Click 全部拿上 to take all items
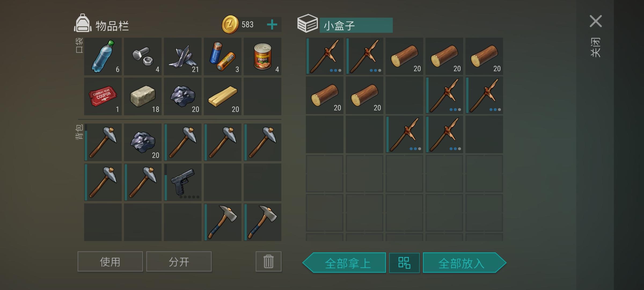The width and height of the screenshot is (644, 290). point(345,263)
